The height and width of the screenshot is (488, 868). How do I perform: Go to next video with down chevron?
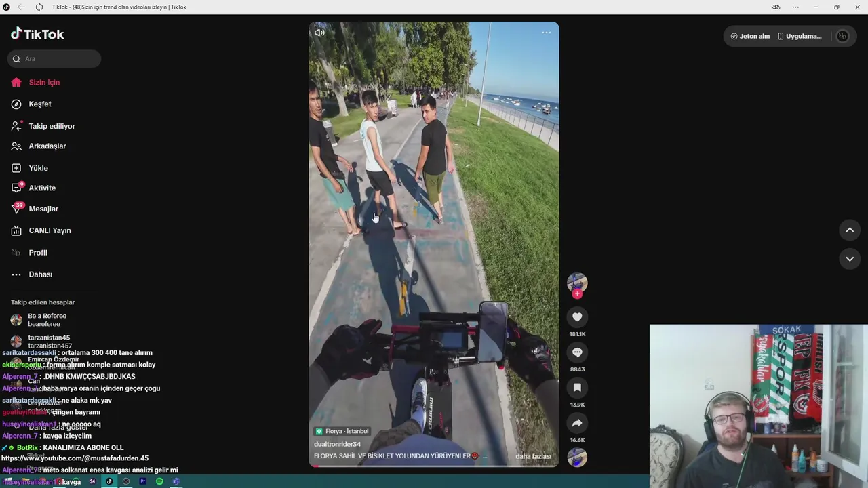(850, 259)
